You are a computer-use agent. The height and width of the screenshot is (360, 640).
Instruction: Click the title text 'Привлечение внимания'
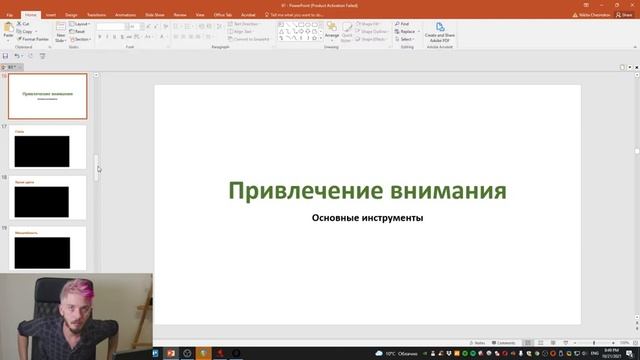pyautogui.click(x=367, y=190)
